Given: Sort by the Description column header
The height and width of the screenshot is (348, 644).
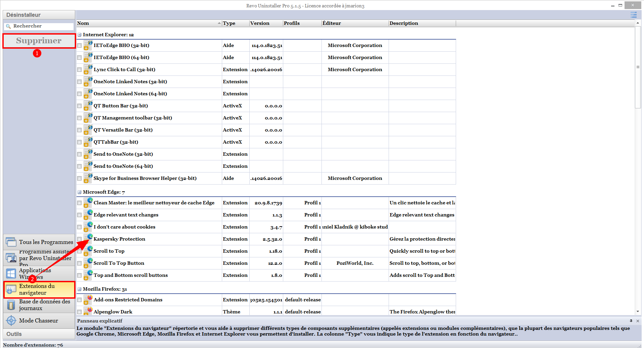Looking at the screenshot, I should pos(422,23).
